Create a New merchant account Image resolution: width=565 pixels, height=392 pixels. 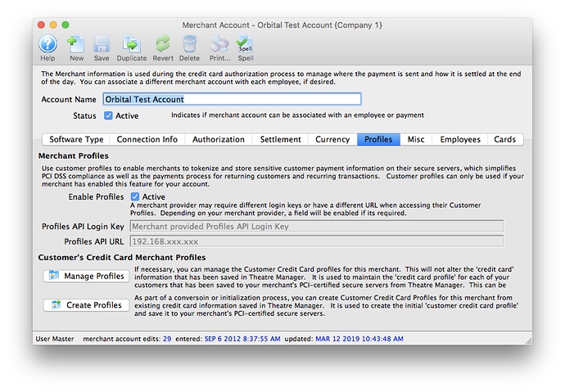point(76,48)
